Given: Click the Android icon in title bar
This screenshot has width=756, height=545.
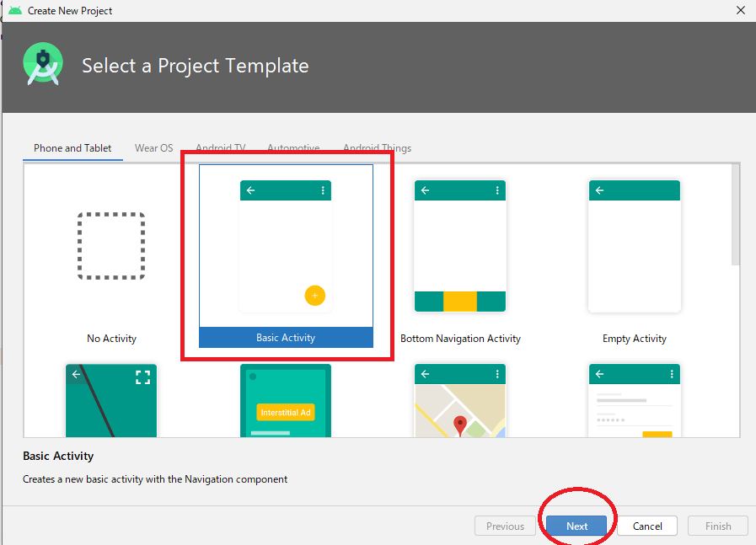Looking at the screenshot, I should [x=15, y=10].
